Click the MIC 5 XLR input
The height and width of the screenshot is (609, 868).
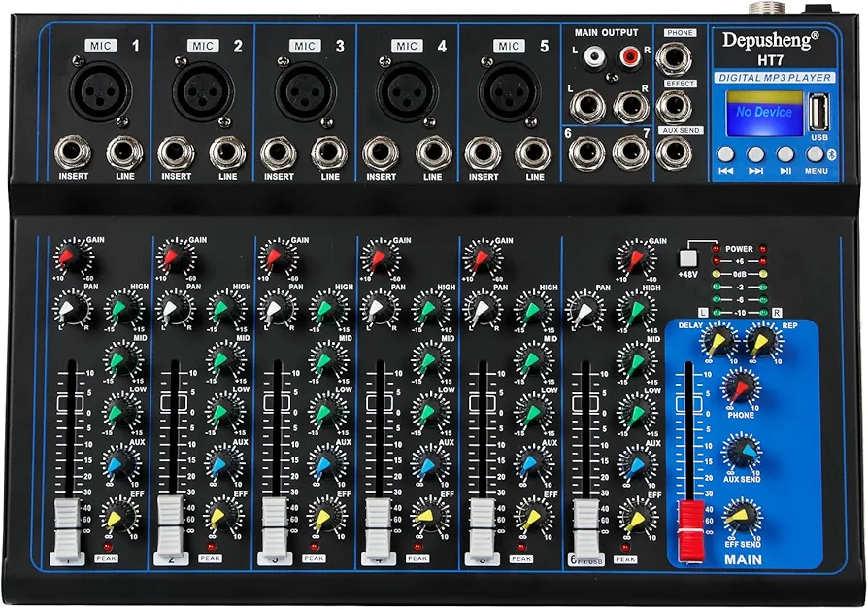point(509,90)
